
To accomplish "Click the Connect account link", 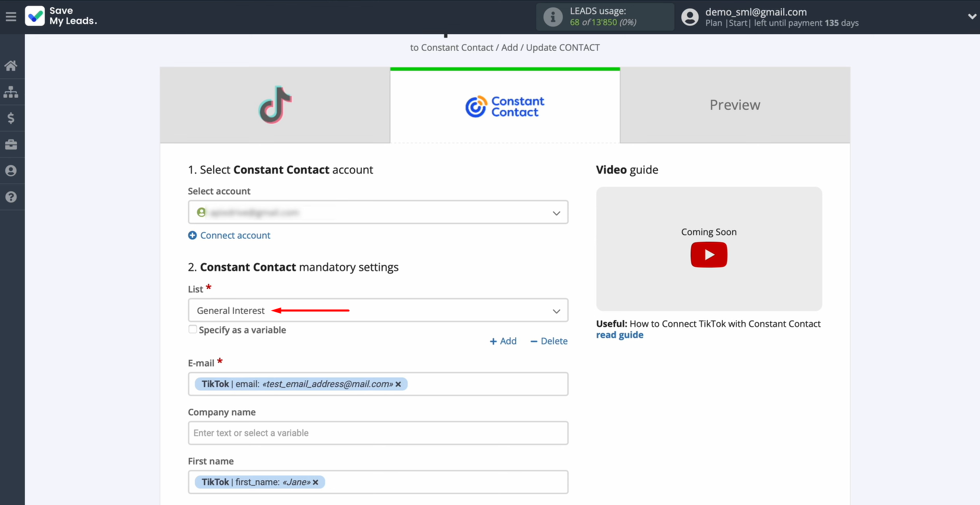I will tap(235, 236).
